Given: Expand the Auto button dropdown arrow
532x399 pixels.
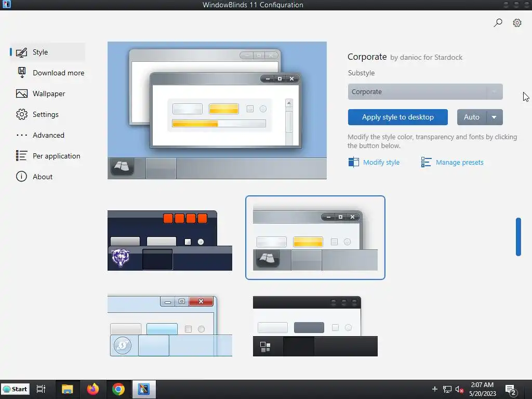Looking at the screenshot, I should coord(495,117).
